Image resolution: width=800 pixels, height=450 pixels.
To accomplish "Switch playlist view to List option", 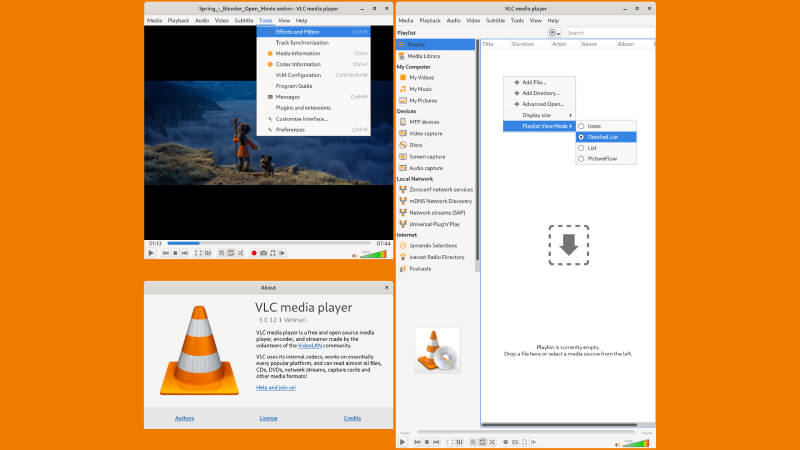I will pyautogui.click(x=592, y=147).
